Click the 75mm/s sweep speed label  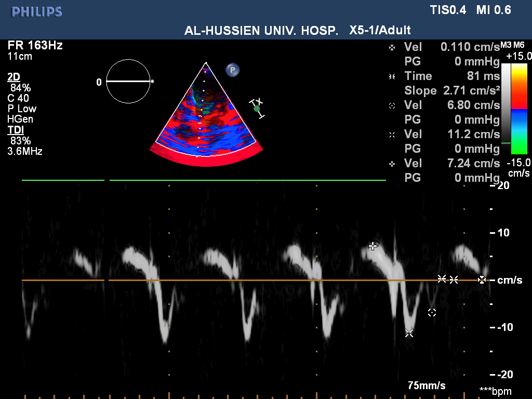tap(426, 385)
